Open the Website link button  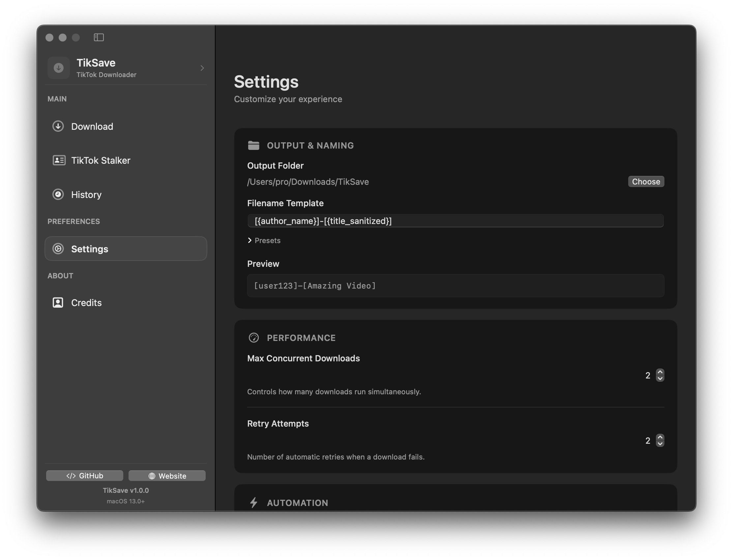click(167, 476)
